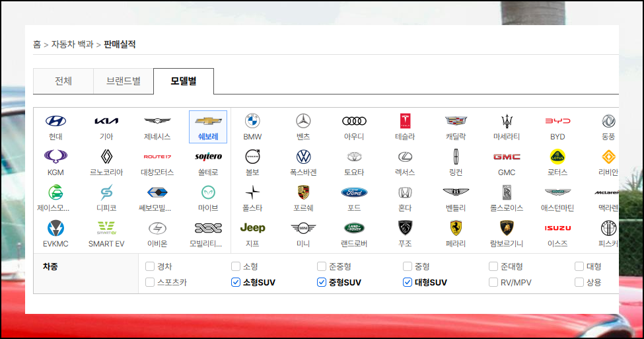Select the Solteró (쏠테로) brand logo

tap(208, 157)
